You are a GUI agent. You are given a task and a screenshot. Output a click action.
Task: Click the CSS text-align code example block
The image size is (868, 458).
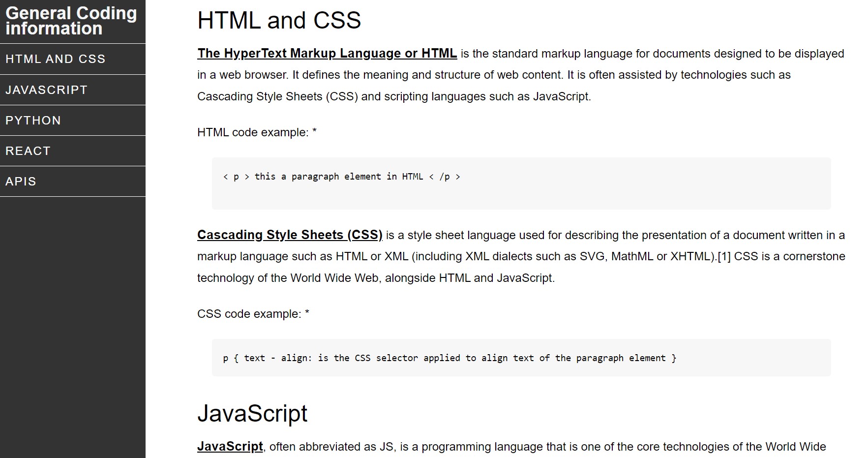(521, 358)
